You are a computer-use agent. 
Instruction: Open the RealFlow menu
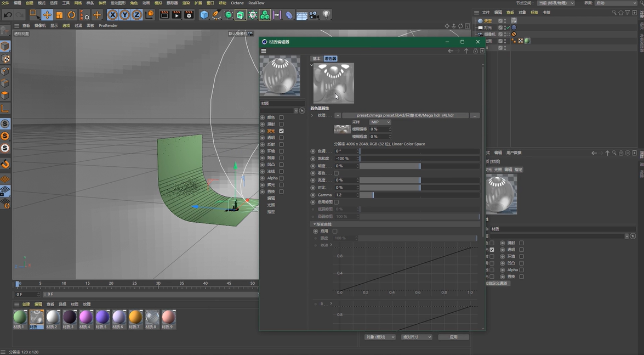click(257, 3)
